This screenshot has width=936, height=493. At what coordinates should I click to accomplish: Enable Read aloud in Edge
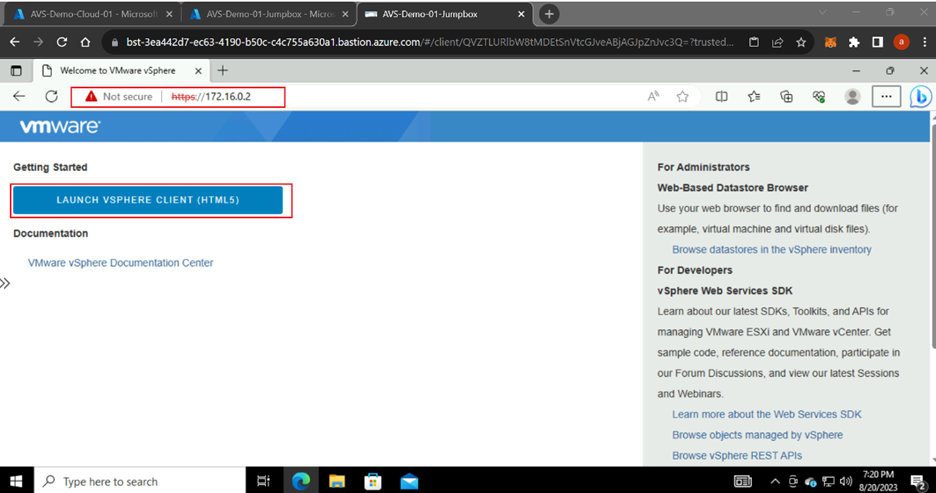click(654, 97)
